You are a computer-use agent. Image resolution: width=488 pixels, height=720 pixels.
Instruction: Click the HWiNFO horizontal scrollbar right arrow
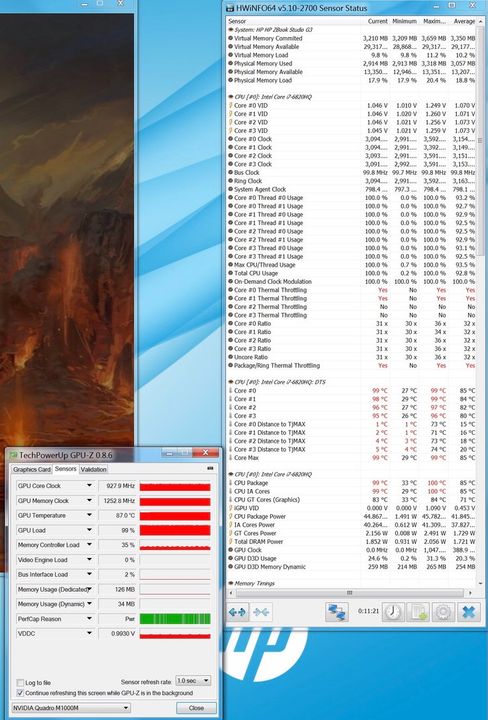click(x=471, y=593)
